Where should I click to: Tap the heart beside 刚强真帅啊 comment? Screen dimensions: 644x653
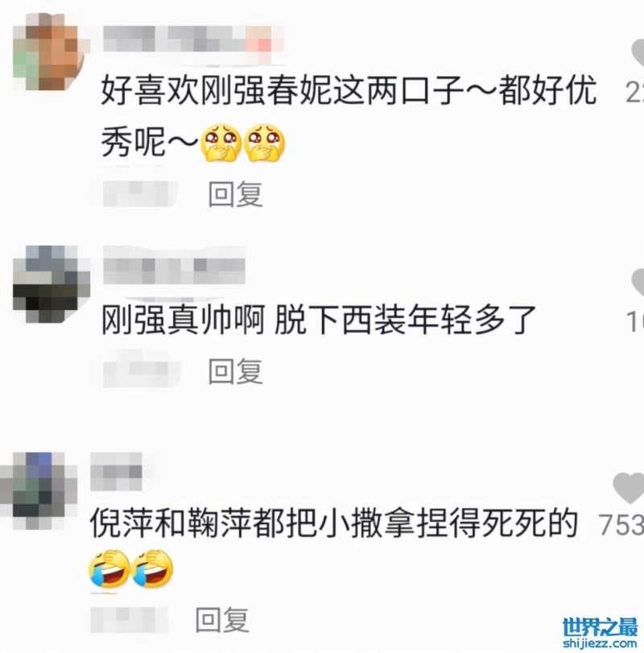638,283
